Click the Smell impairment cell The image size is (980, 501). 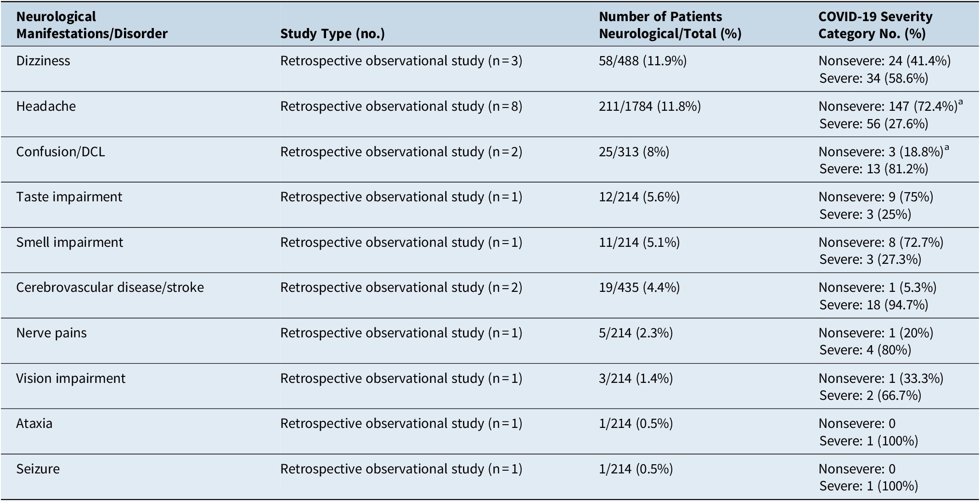69,243
